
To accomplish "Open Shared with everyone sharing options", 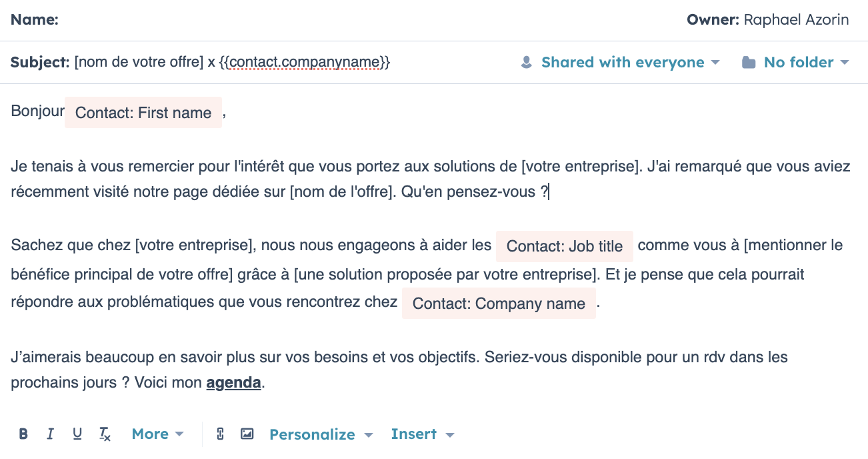I will tap(630, 63).
